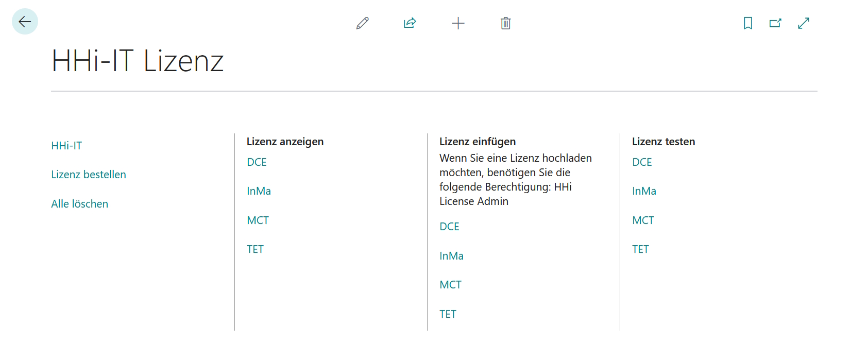Click the edit (pencil) icon
The image size is (868, 343).
pos(362,23)
